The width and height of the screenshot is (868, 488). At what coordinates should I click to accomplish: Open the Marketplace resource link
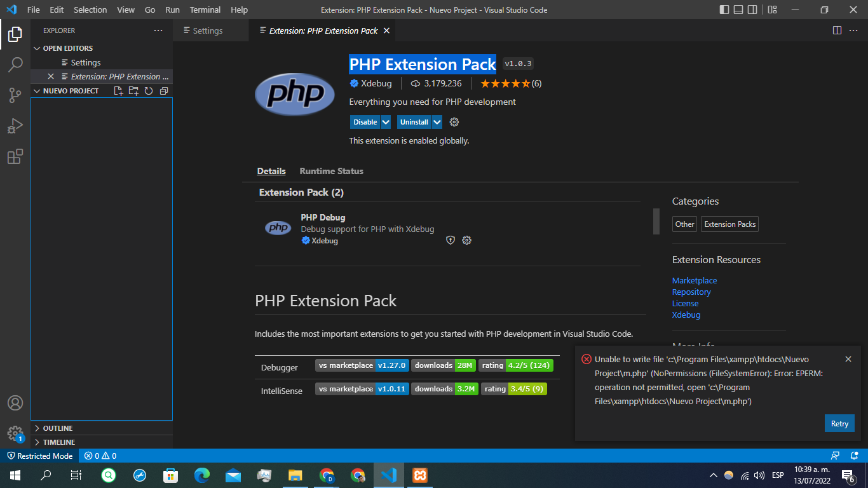(x=695, y=280)
